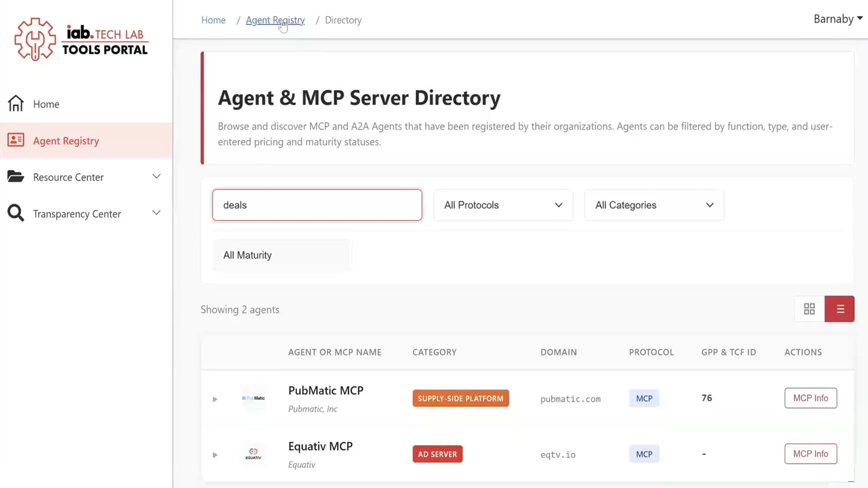Expand the Equativ MCP row

click(215, 455)
